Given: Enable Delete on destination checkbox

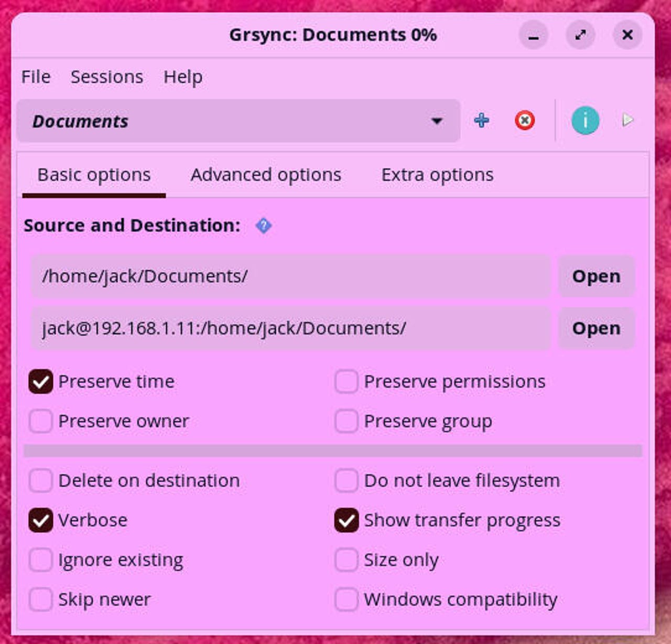Looking at the screenshot, I should [41, 480].
